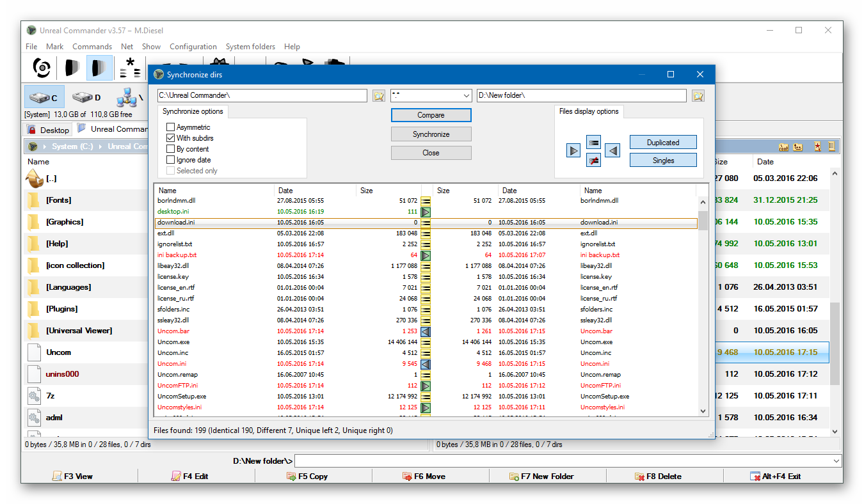Image resolution: width=864 pixels, height=504 pixels.
Task: Click the green copy-right arrow for desktop.ini
Action: (x=426, y=211)
